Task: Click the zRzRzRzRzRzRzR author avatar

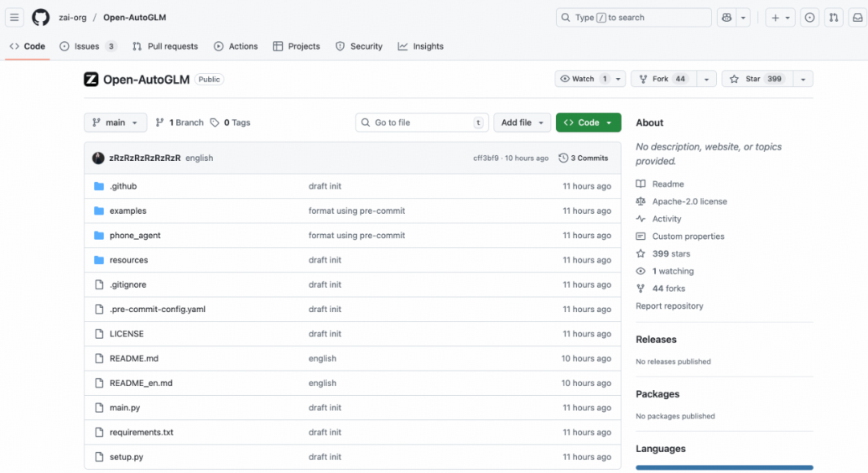Action: point(98,158)
